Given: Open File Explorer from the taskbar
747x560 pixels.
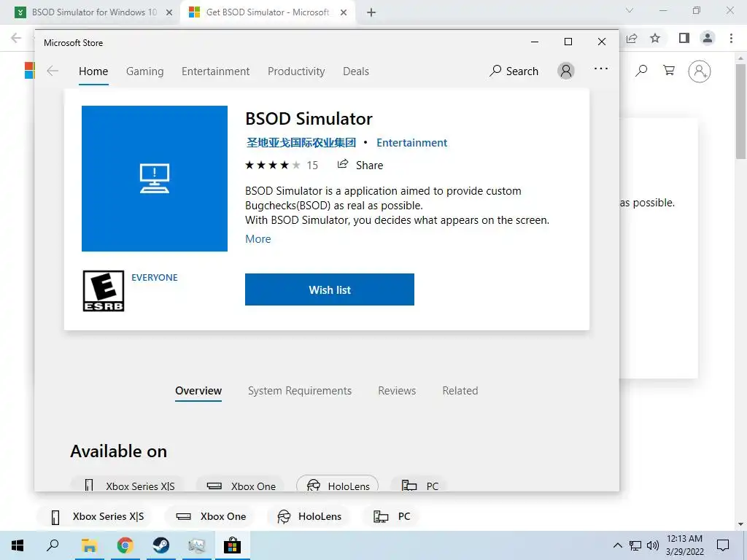Looking at the screenshot, I should coord(89,545).
